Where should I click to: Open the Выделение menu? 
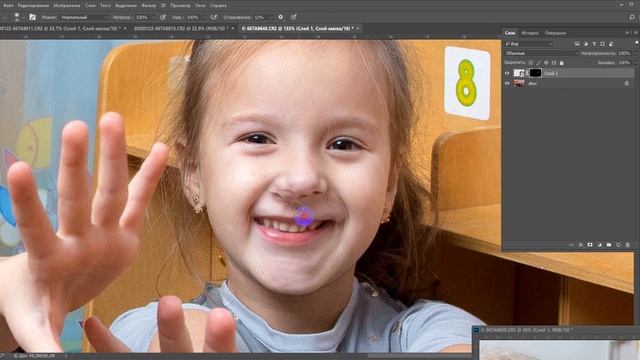[x=126, y=6]
